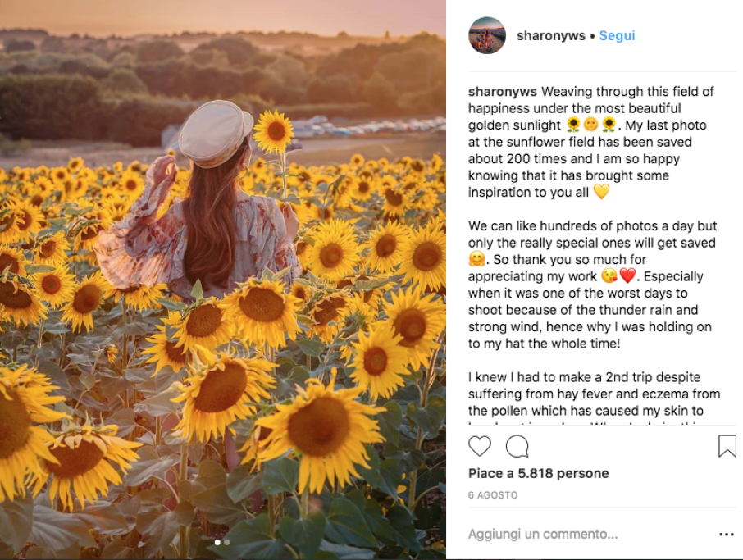View who liked via Piace a 5.818 persone
Viewport: 743px width, 560px height.
(x=538, y=473)
